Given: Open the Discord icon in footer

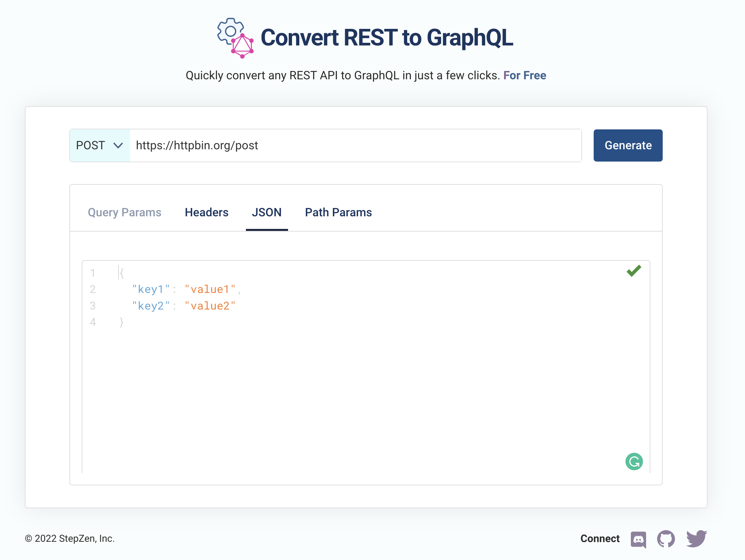Looking at the screenshot, I should point(638,539).
